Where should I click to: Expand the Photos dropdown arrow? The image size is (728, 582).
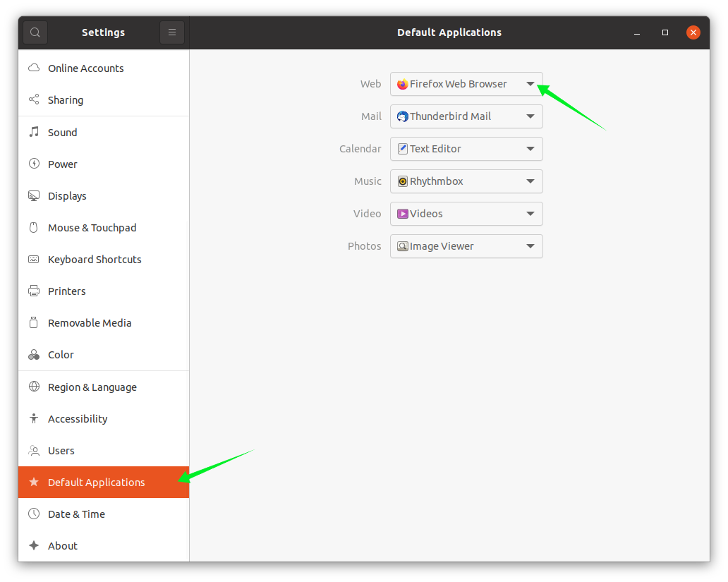pyautogui.click(x=530, y=246)
